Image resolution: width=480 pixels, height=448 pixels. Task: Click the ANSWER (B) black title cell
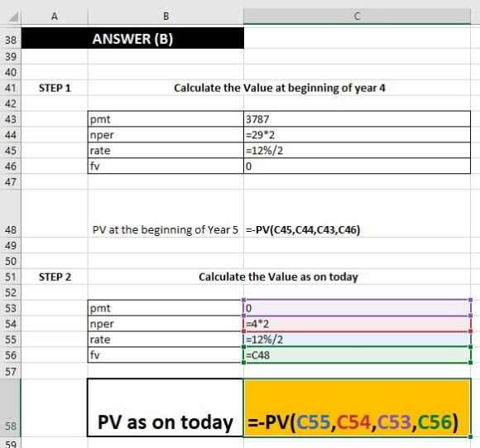click(x=132, y=38)
